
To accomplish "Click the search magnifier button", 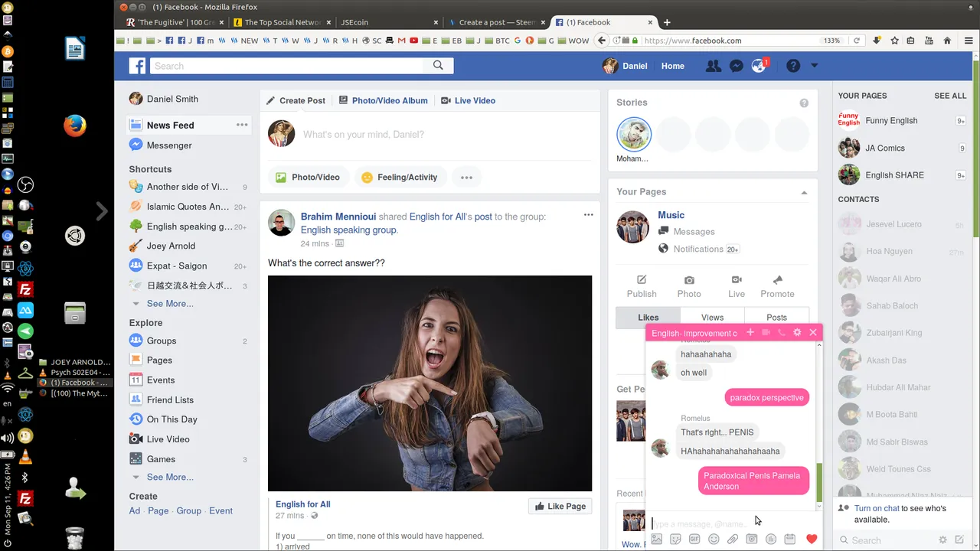I will [x=438, y=66].
